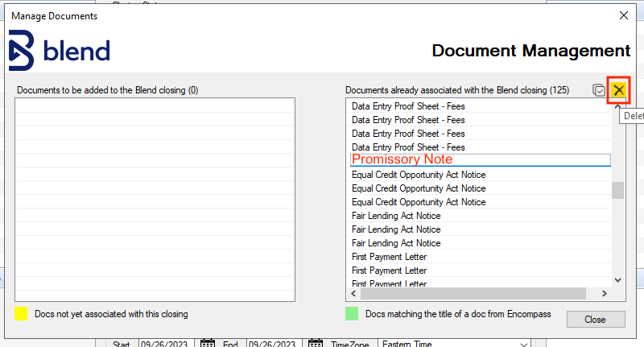Click the Close button
Viewport: 644px width, 347px height.
coord(596,319)
